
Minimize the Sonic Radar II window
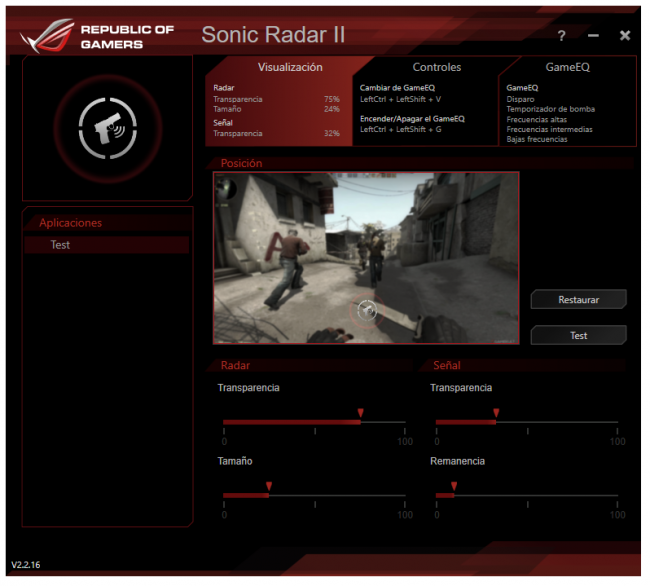593,36
